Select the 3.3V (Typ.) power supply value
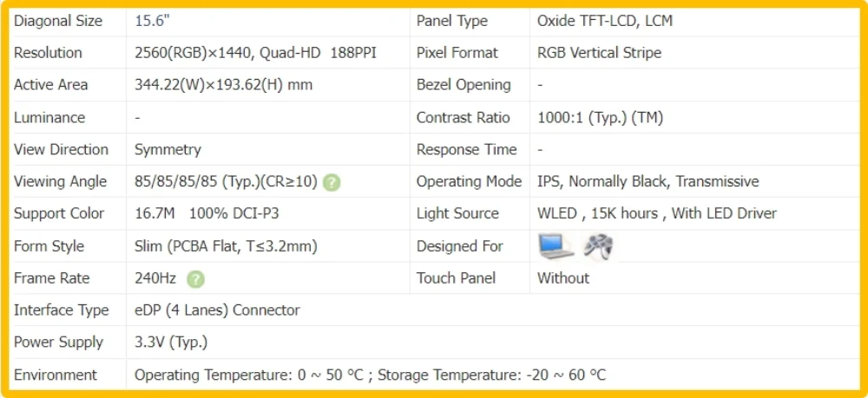The height and width of the screenshot is (398, 868). click(x=171, y=343)
